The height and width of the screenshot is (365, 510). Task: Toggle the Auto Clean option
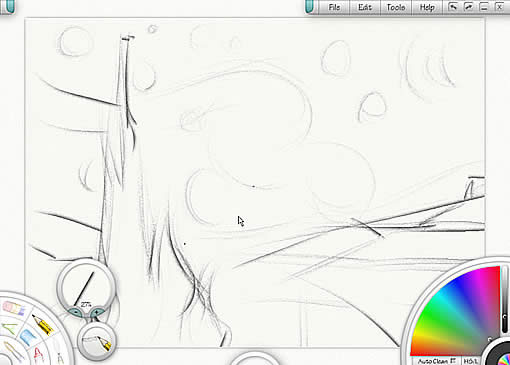coord(436,361)
